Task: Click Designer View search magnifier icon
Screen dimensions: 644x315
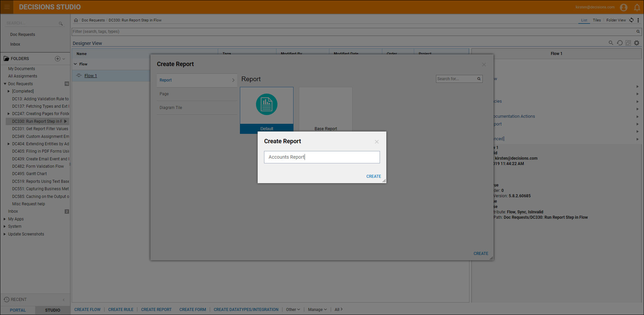Action: tap(611, 43)
